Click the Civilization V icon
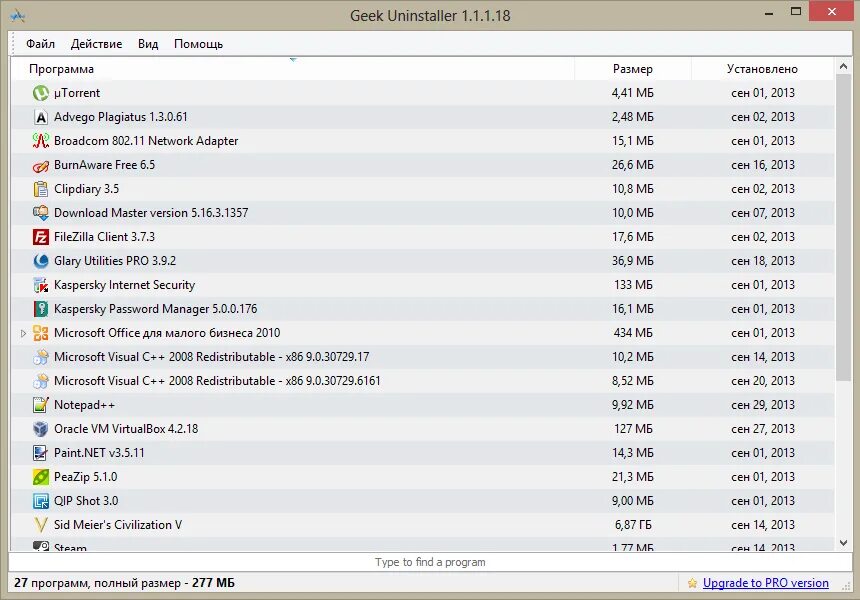 pos(41,525)
